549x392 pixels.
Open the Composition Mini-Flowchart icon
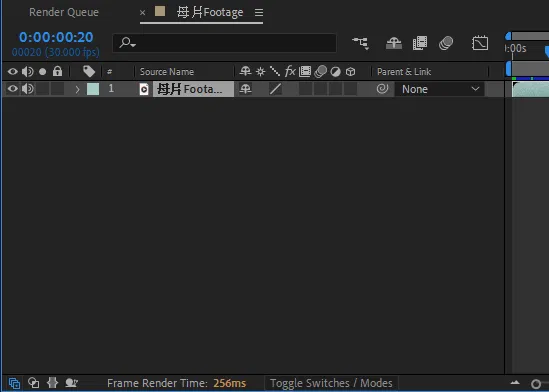click(360, 43)
